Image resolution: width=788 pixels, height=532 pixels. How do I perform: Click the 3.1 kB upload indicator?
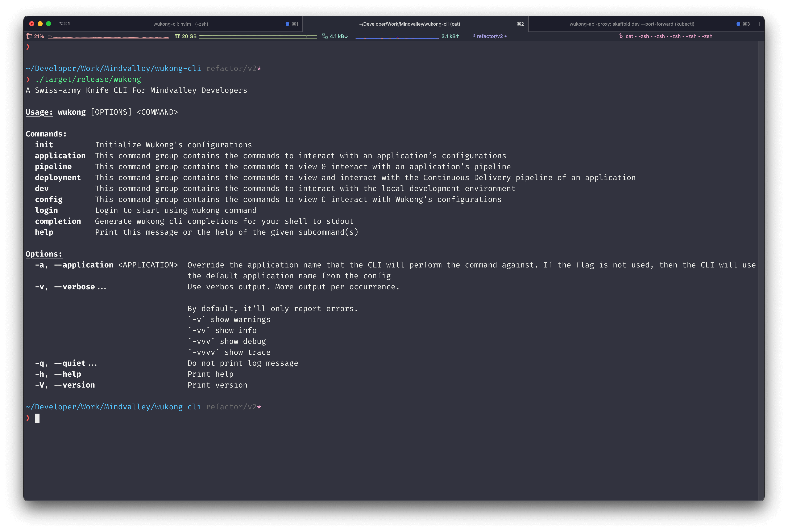(x=450, y=36)
